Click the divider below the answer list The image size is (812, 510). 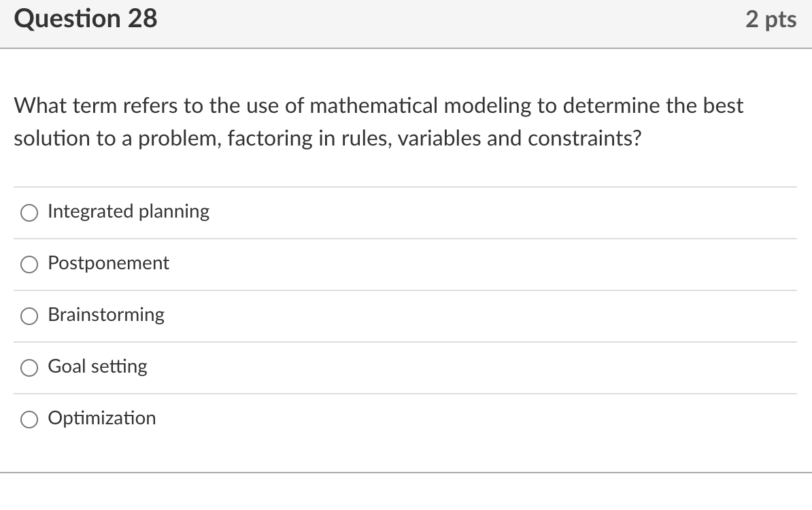(x=405, y=475)
